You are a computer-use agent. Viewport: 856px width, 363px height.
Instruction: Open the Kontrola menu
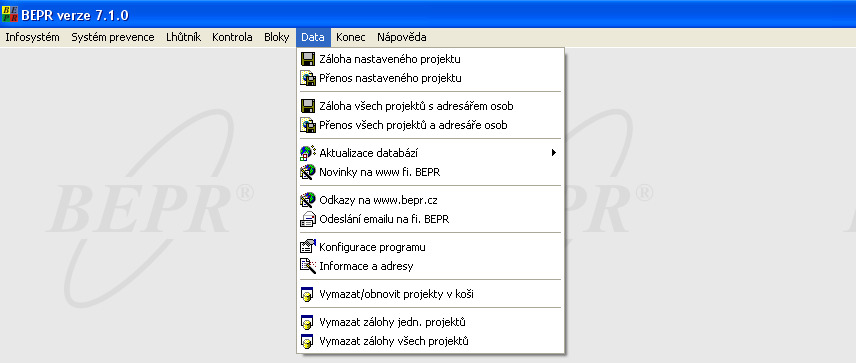tap(232, 37)
